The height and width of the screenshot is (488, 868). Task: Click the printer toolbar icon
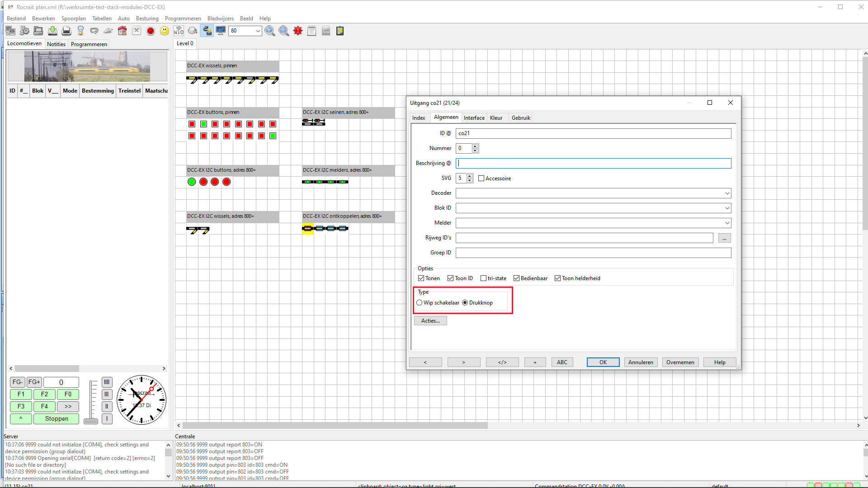[x=66, y=31]
